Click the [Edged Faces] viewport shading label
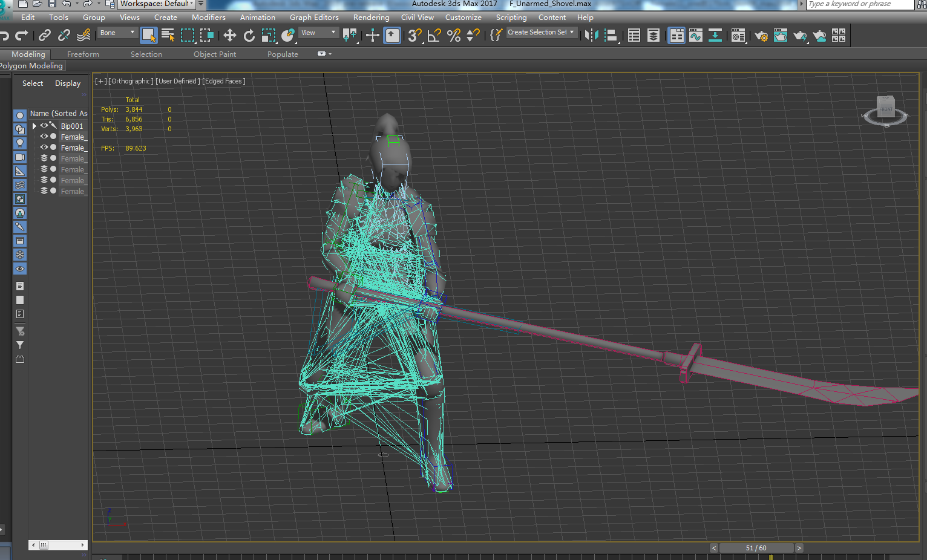 pyautogui.click(x=224, y=81)
